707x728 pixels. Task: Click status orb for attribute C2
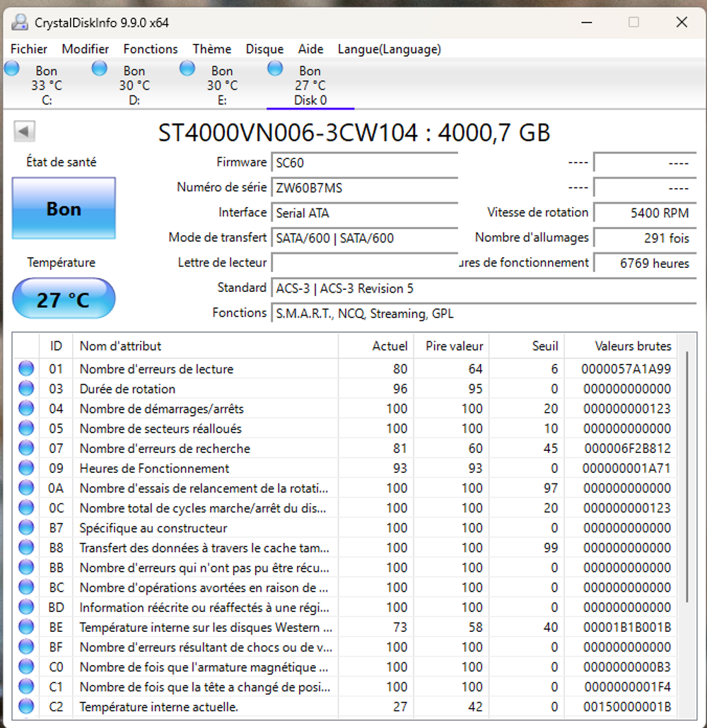26,706
